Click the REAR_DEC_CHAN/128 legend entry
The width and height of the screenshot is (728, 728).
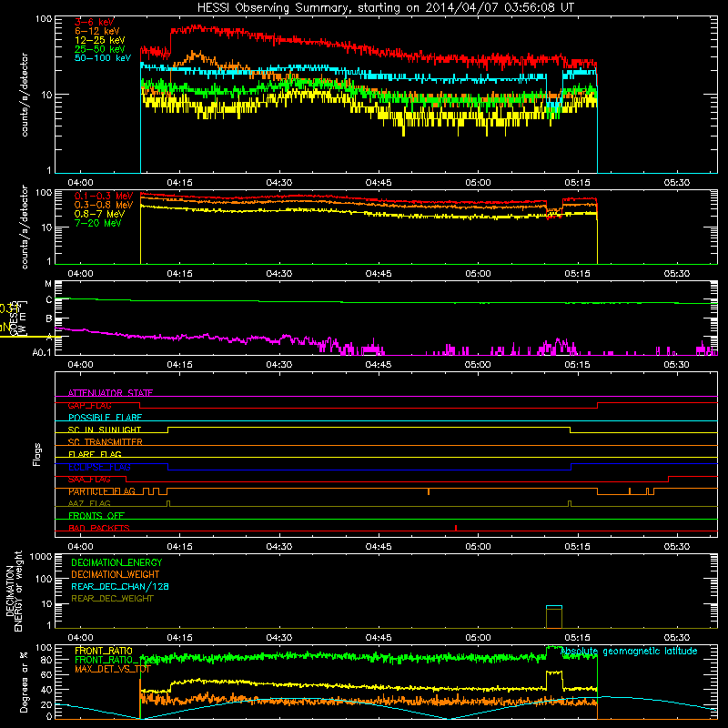pyautogui.click(x=120, y=586)
